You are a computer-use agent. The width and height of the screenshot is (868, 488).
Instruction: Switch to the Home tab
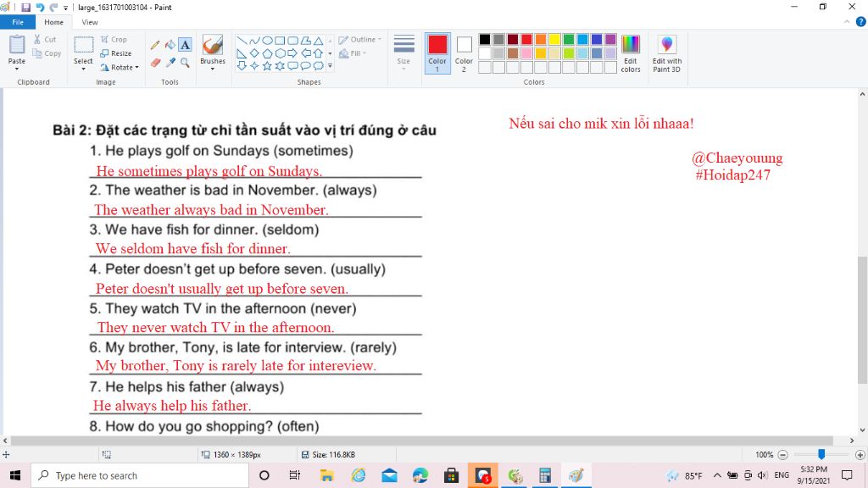point(53,22)
